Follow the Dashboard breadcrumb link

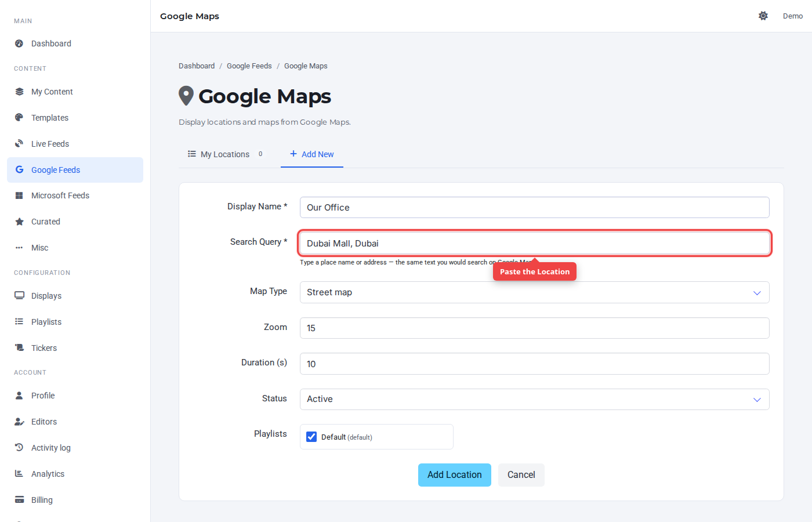197,66
